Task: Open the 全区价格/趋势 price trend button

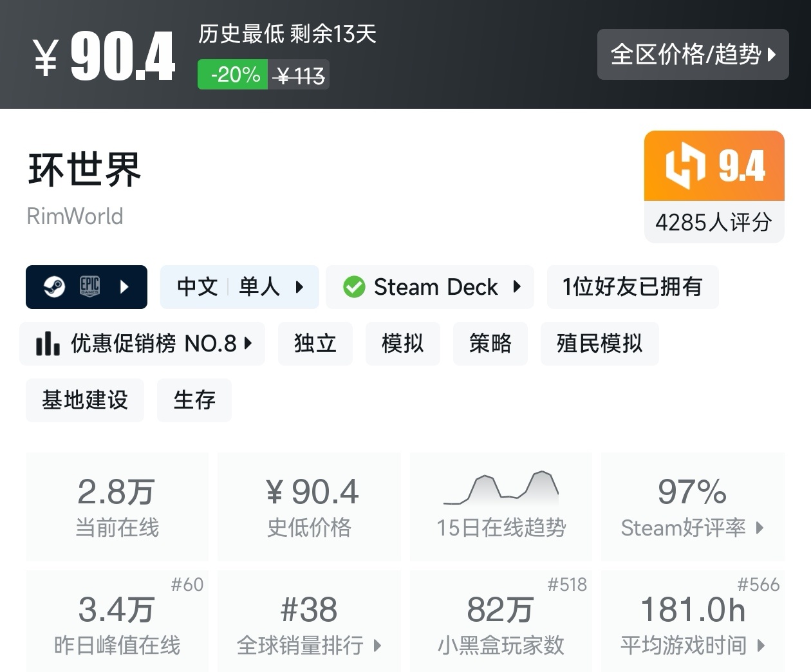Action: [x=693, y=55]
